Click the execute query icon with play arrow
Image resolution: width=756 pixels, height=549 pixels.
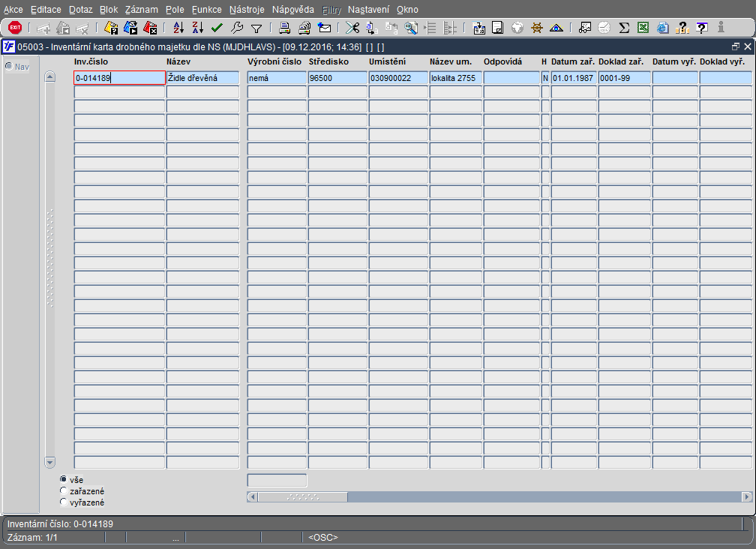pyautogui.click(x=130, y=28)
